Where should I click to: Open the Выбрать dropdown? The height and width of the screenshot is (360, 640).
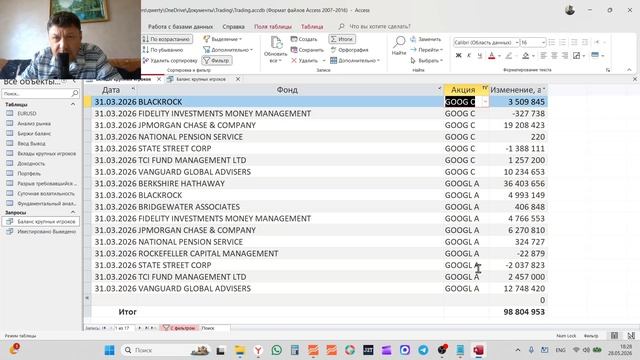point(427,60)
